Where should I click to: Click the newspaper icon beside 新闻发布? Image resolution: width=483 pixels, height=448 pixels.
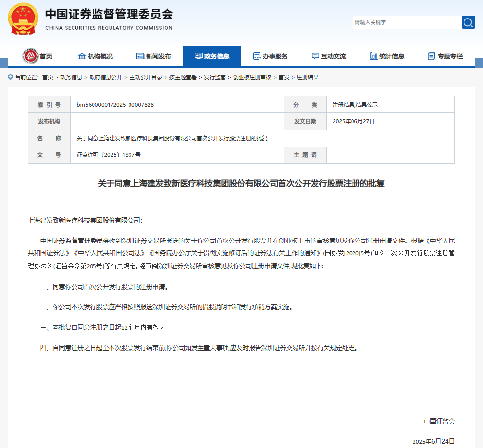click(140, 56)
